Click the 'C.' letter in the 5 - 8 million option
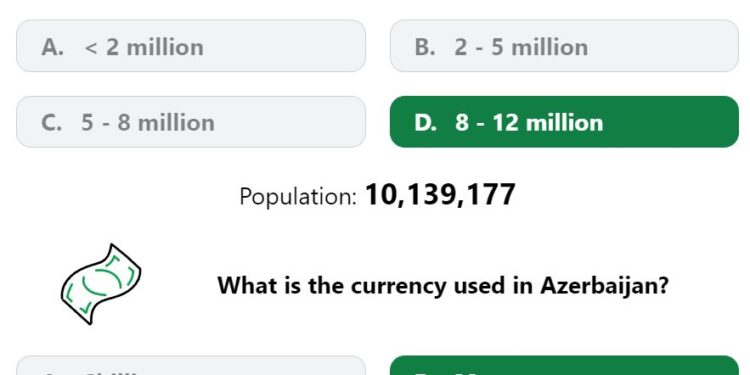The height and width of the screenshot is (375, 750). [51, 122]
